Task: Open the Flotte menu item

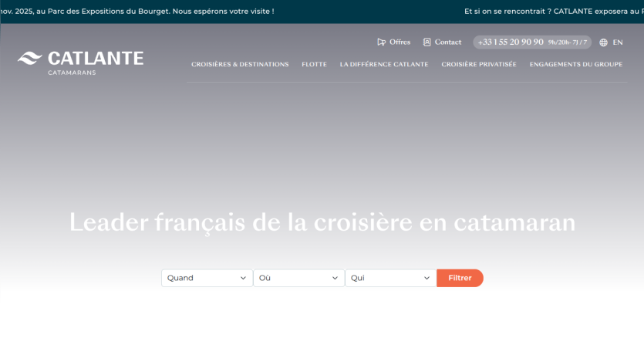Action: point(314,64)
